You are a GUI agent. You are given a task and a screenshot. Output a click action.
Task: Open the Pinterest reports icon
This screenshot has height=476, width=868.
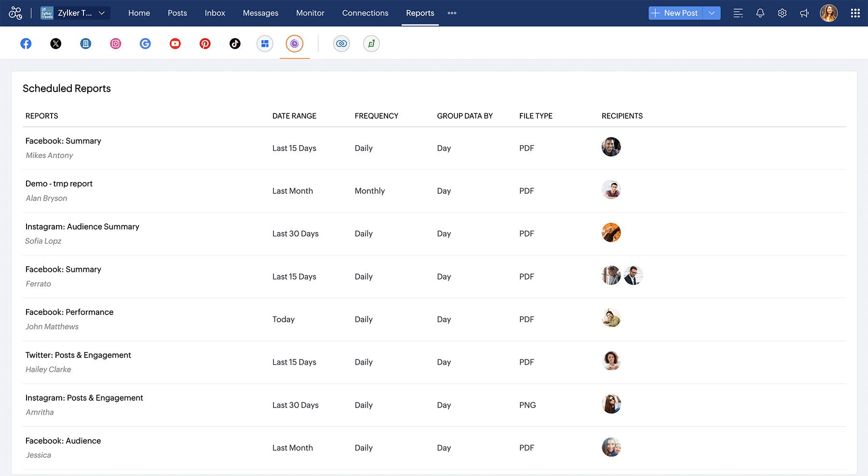205,44
